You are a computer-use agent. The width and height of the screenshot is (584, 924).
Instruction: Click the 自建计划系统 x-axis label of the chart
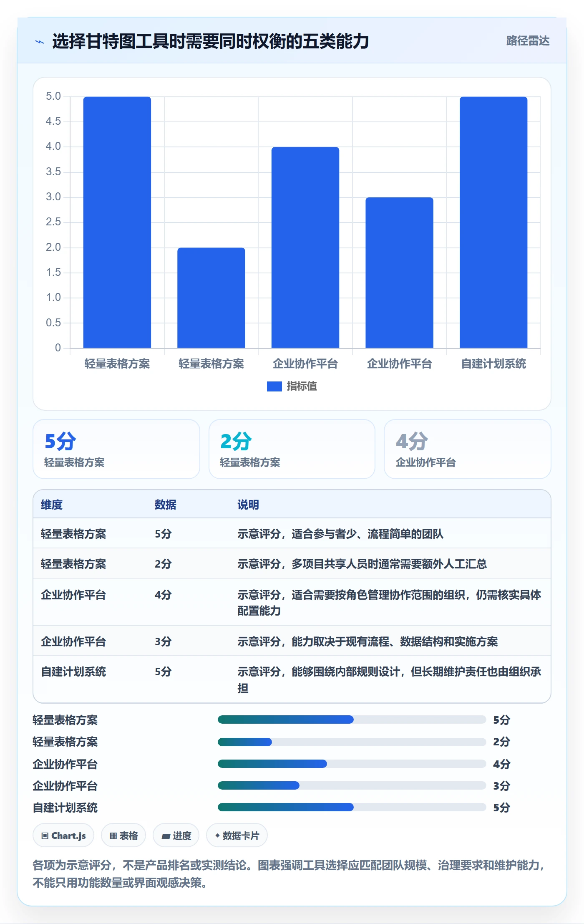coord(493,364)
